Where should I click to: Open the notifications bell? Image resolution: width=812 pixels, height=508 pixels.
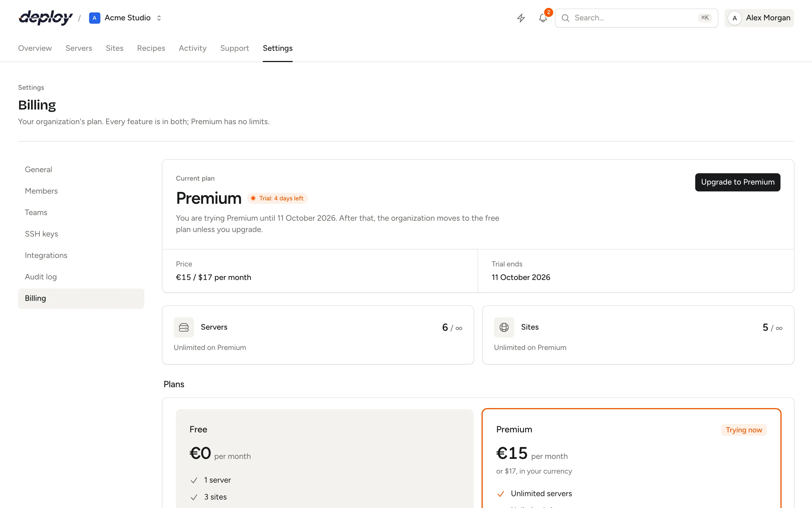(543, 18)
